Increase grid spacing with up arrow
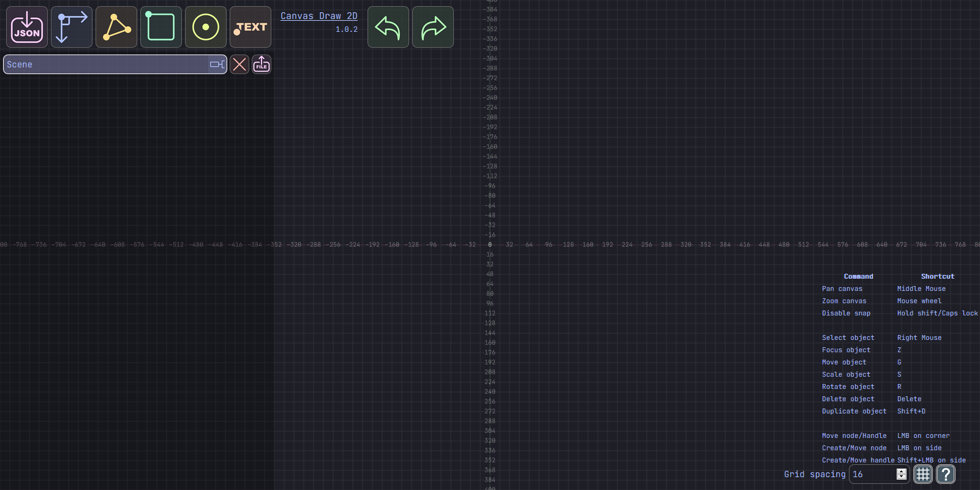Image resolution: width=980 pixels, height=490 pixels. coord(902,471)
